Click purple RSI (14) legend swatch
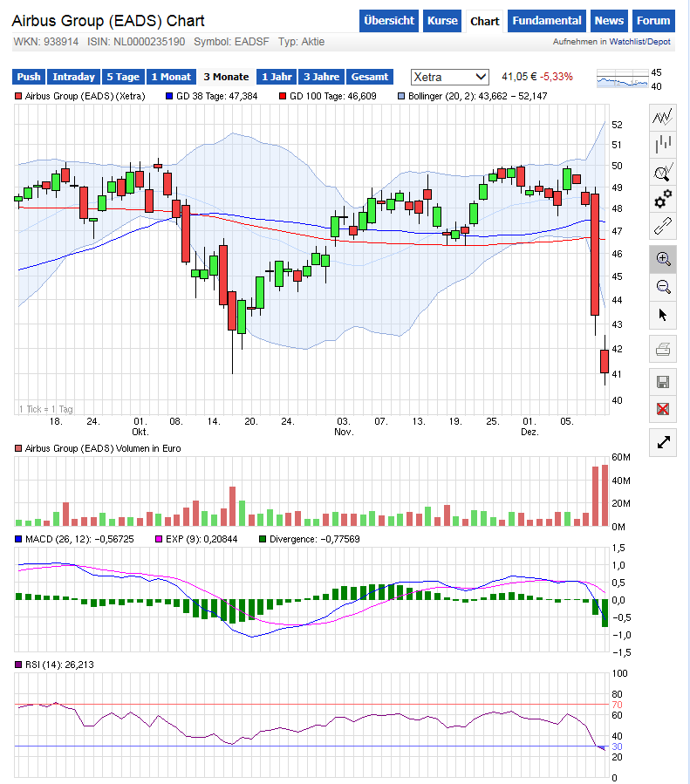This screenshot has height=784, width=690. tap(18, 665)
